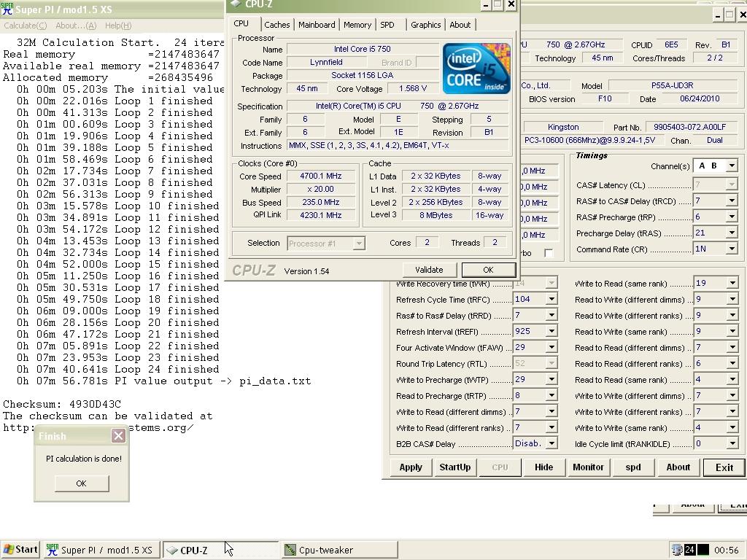Click the StartUp button in Cpu-tweaker
Screen dimensions: 747x560
455,467
